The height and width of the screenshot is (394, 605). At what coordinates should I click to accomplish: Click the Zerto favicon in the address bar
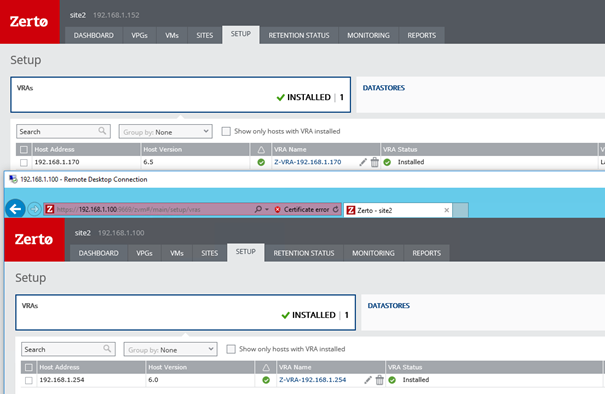coord(49,209)
